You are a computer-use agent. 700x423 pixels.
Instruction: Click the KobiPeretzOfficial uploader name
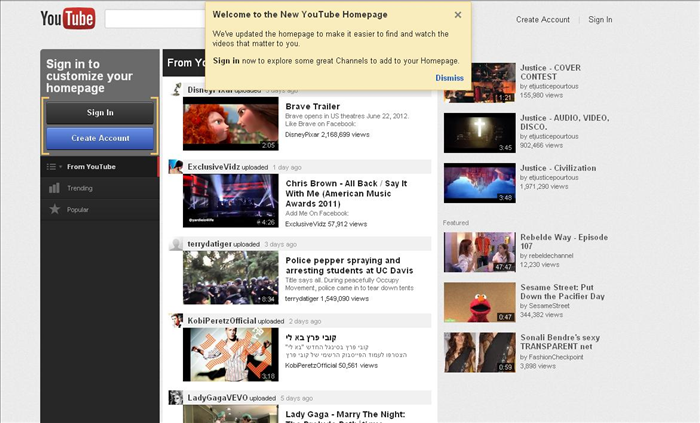[222, 321]
